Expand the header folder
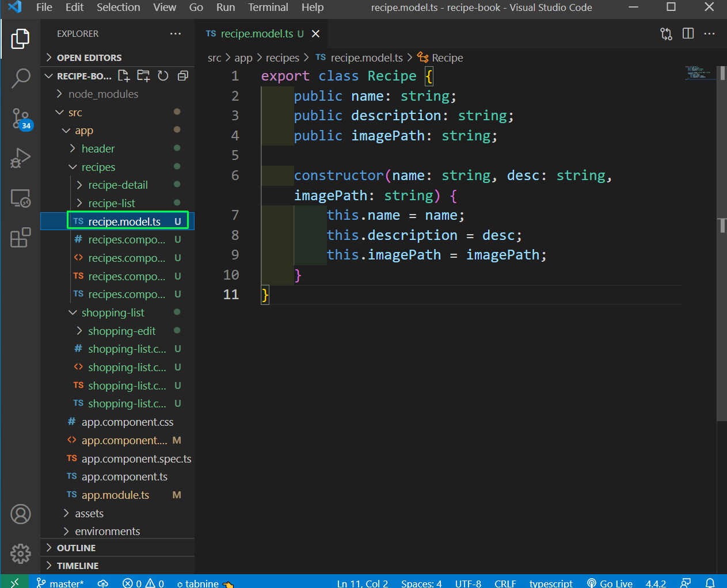 pyautogui.click(x=117, y=148)
